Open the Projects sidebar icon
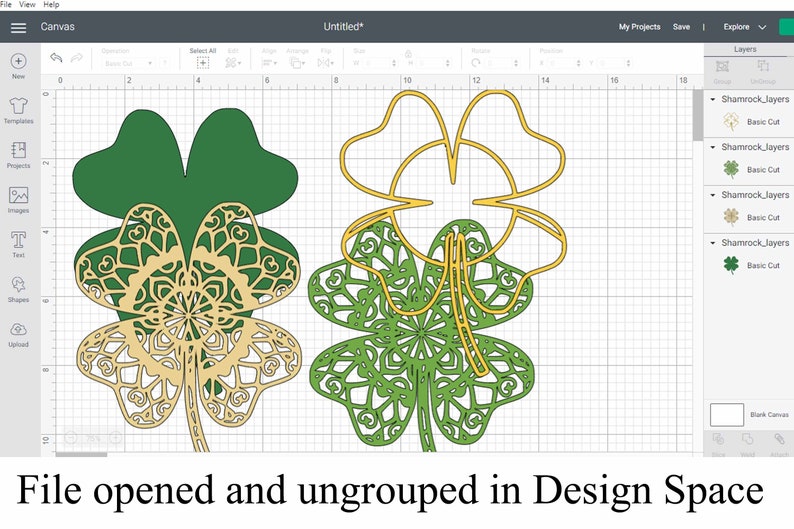This screenshot has width=794, height=529. coord(18,150)
